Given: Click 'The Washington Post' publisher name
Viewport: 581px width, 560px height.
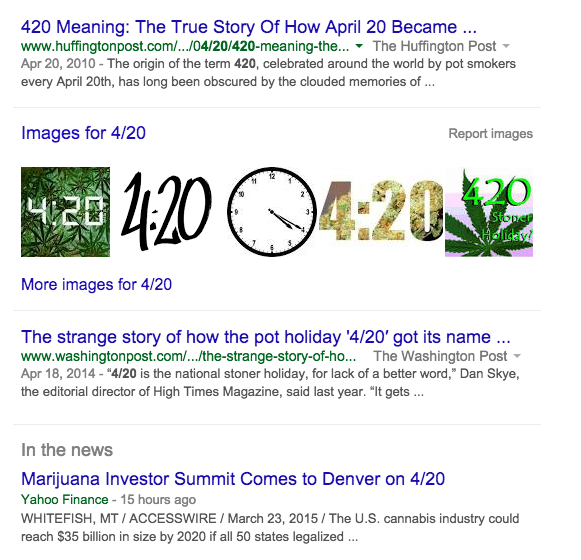Looking at the screenshot, I should (x=440, y=356).
